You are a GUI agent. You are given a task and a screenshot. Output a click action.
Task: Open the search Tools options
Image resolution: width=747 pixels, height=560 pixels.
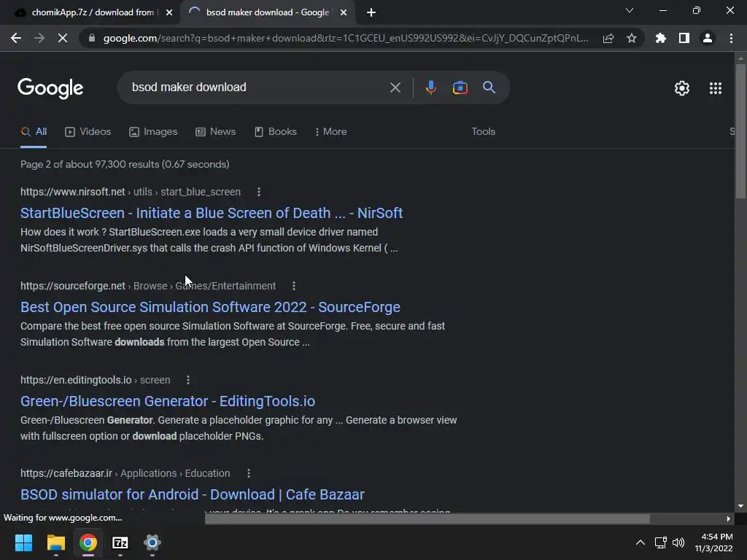[483, 132]
